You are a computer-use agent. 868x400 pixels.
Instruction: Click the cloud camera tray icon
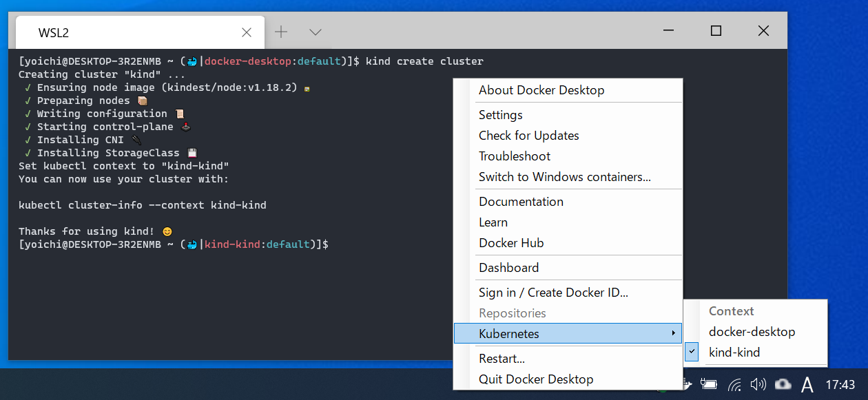tap(783, 384)
